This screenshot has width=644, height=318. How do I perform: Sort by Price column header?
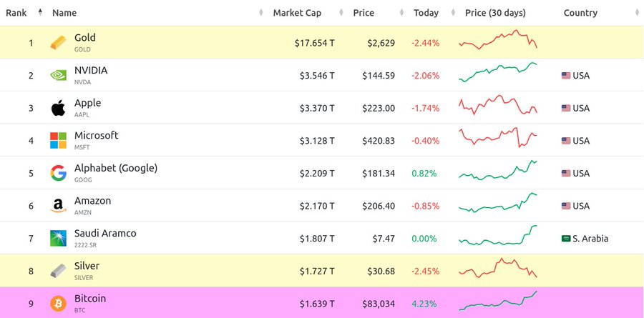[364, 13]
